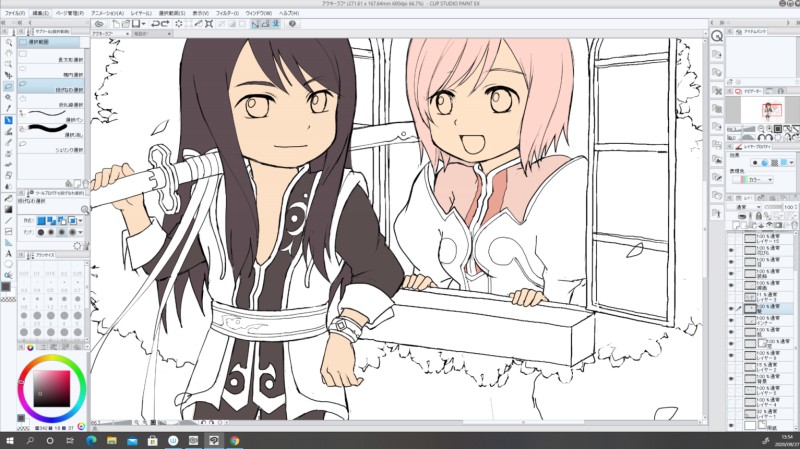Switch to アクキーラフ canvas tab

pos(111,34)
